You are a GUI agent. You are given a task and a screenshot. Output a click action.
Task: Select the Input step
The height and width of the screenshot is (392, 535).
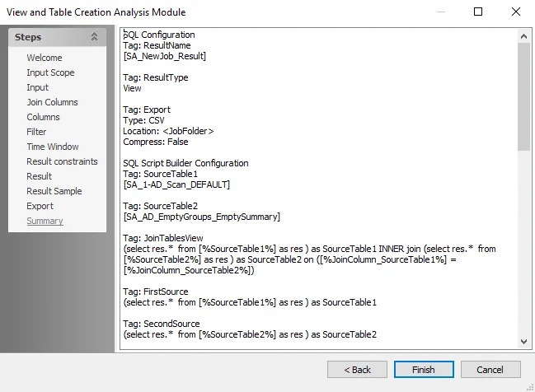pyautogui.click(x=38, y=87)
